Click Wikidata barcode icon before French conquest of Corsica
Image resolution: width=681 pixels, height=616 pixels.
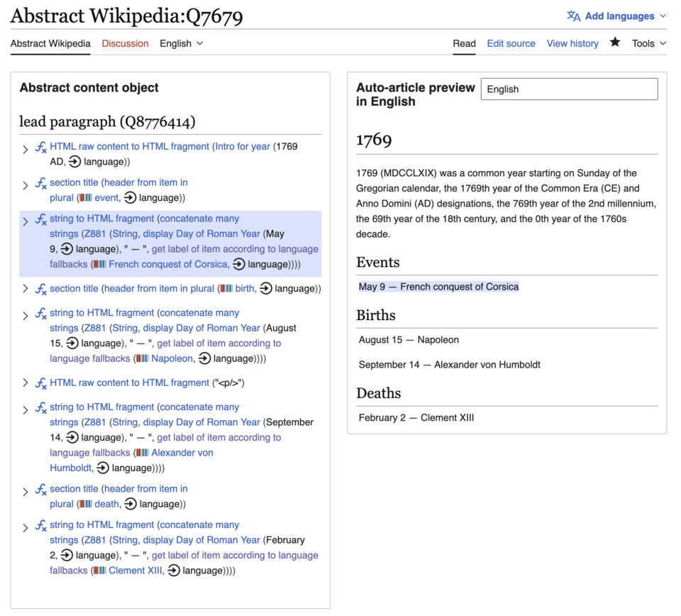tap(99, 264)
